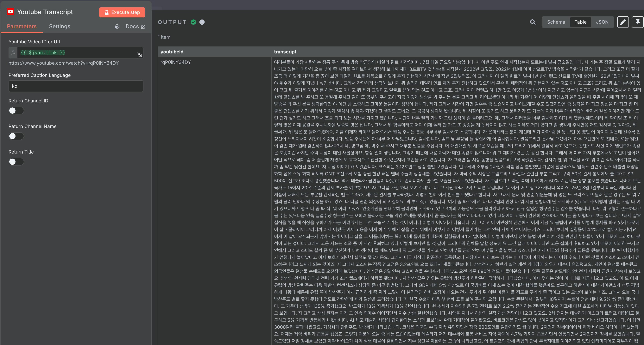Image resolution: width=644 pixels, height=345 pixels.
Task: Click the OUTPUT panel heading
Action: pyautogui.click(x=172, y=22)
